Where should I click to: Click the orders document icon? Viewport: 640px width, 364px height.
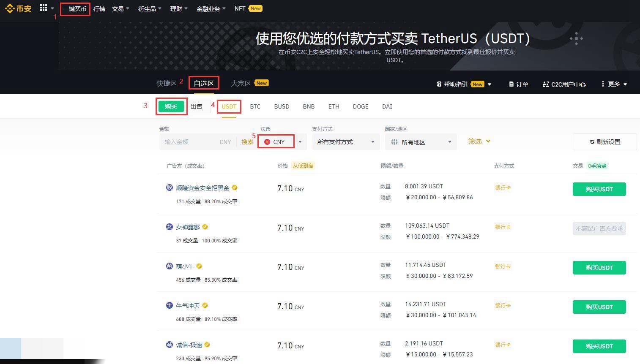click(x=511, y=84)
